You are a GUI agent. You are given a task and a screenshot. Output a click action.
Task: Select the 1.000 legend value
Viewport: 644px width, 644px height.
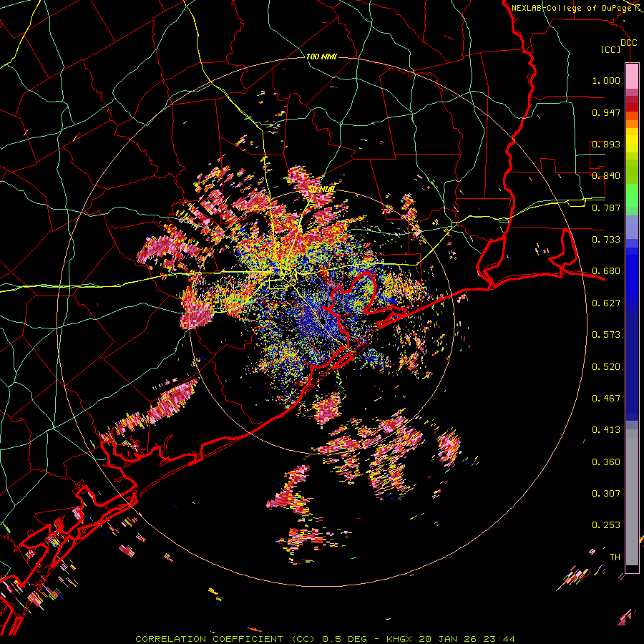[606, 80]
